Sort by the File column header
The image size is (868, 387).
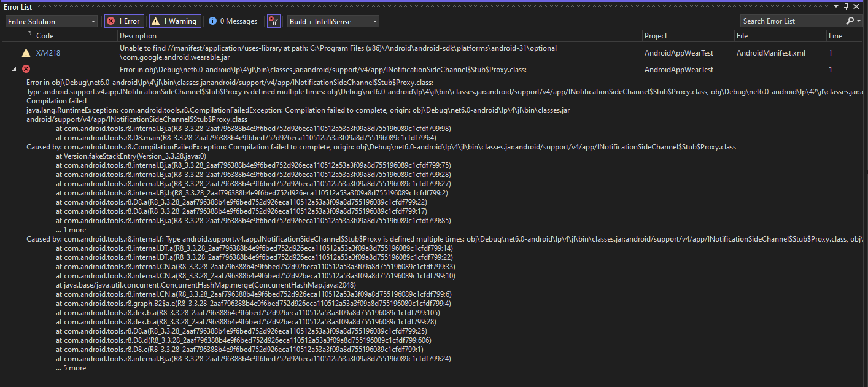[x=742, y=36]
